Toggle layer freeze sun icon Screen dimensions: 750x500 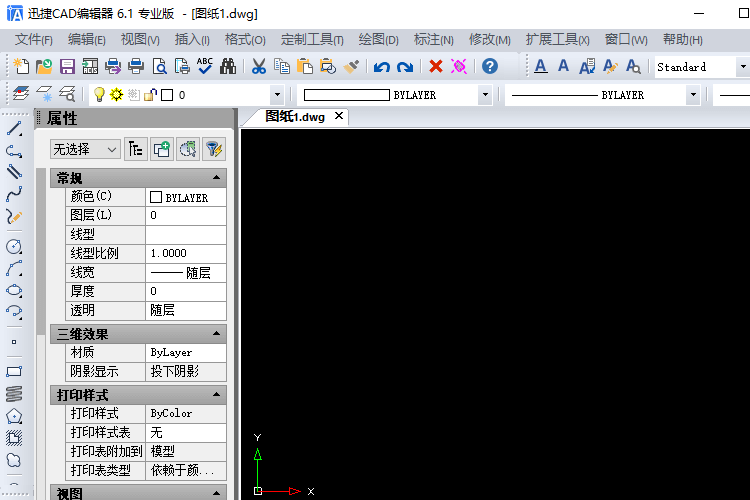coord(116,94)
